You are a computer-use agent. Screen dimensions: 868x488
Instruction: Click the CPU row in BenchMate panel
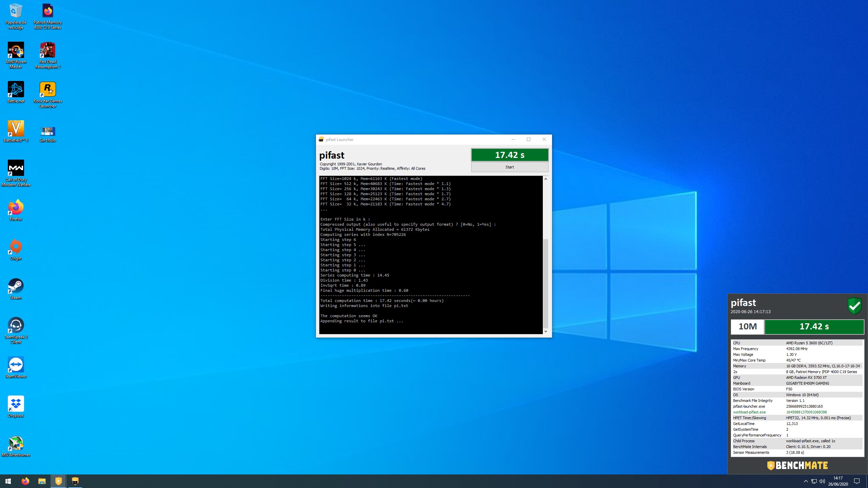[x=797, y=343]
